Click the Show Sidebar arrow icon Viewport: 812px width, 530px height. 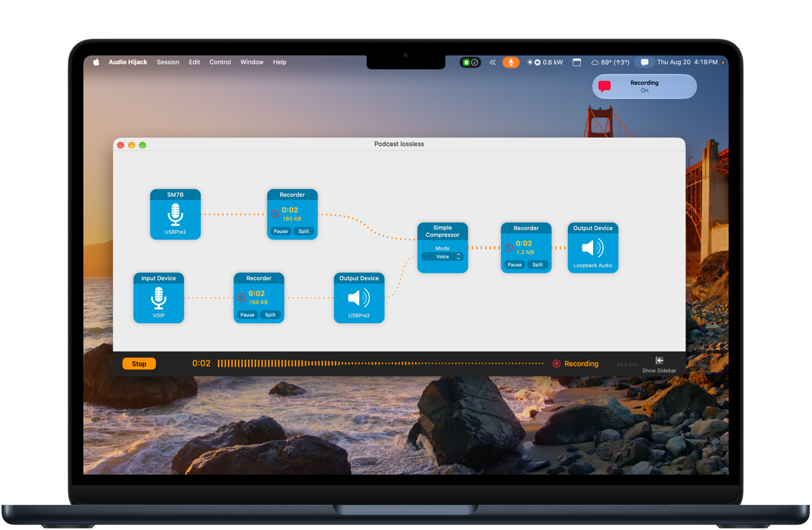[x=659, y=360]
